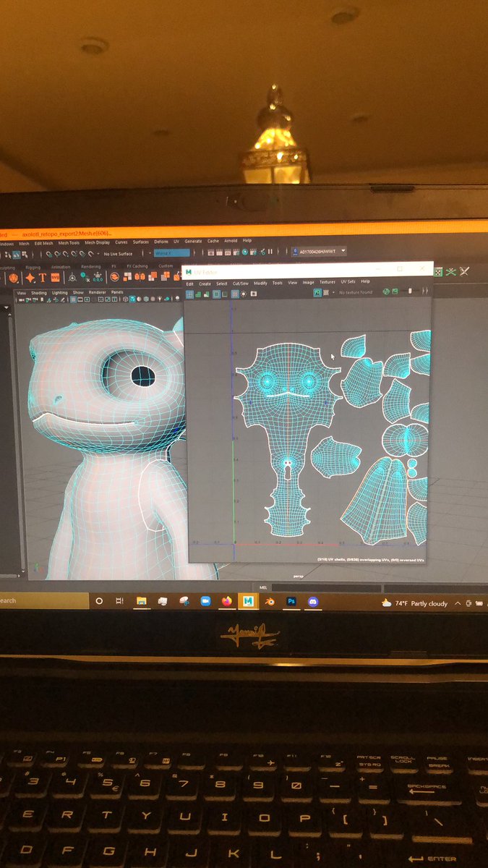The width and height of the screenshot is (488, 868).
Task: Open Blender from the taskbar
Action: point(269,601)
